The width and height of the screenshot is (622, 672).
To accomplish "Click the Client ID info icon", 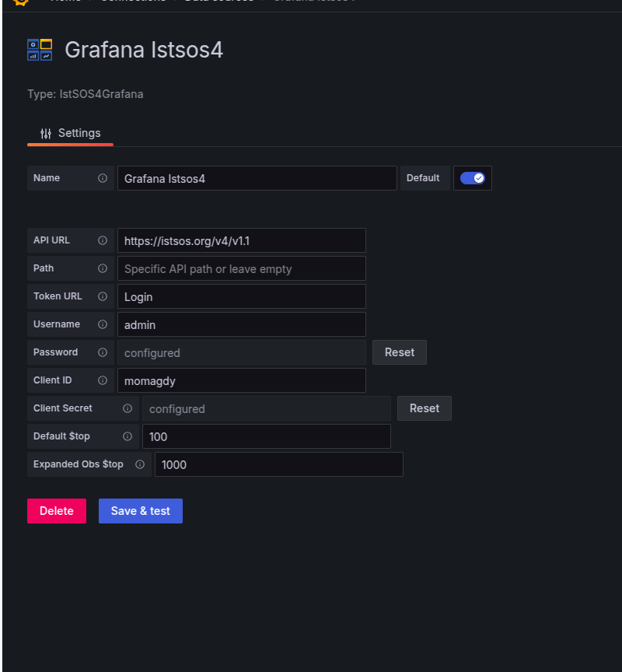I will [103, 380].
